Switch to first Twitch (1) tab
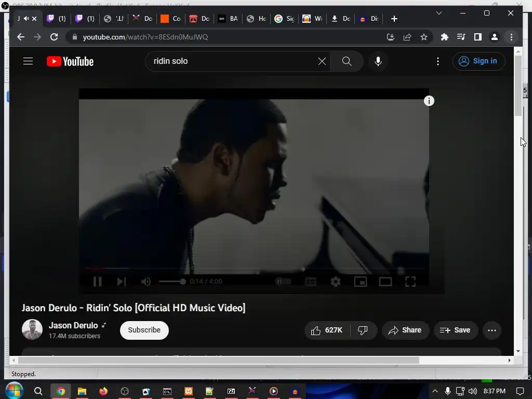 (56, 19)
